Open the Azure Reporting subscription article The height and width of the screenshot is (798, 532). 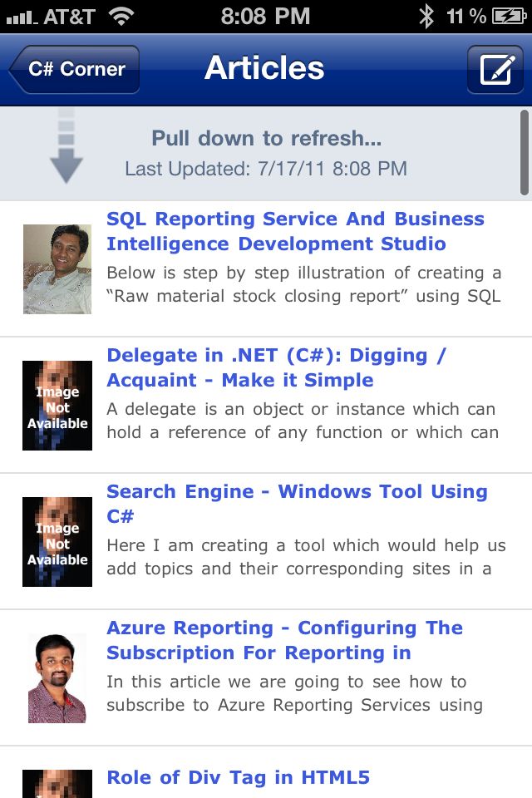coord(284,641)
